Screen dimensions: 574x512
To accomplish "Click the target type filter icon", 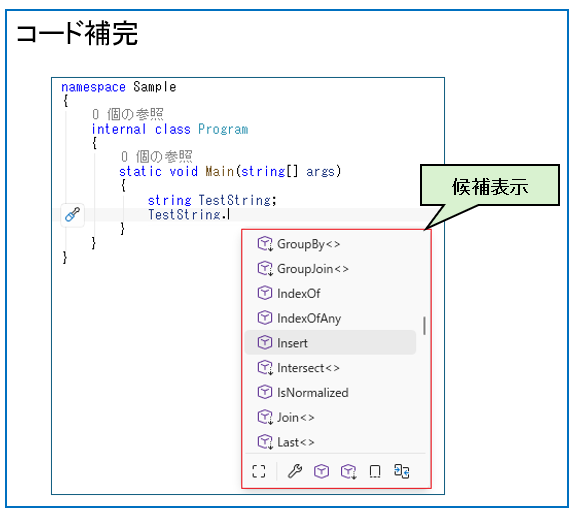I will coord(402,471).
